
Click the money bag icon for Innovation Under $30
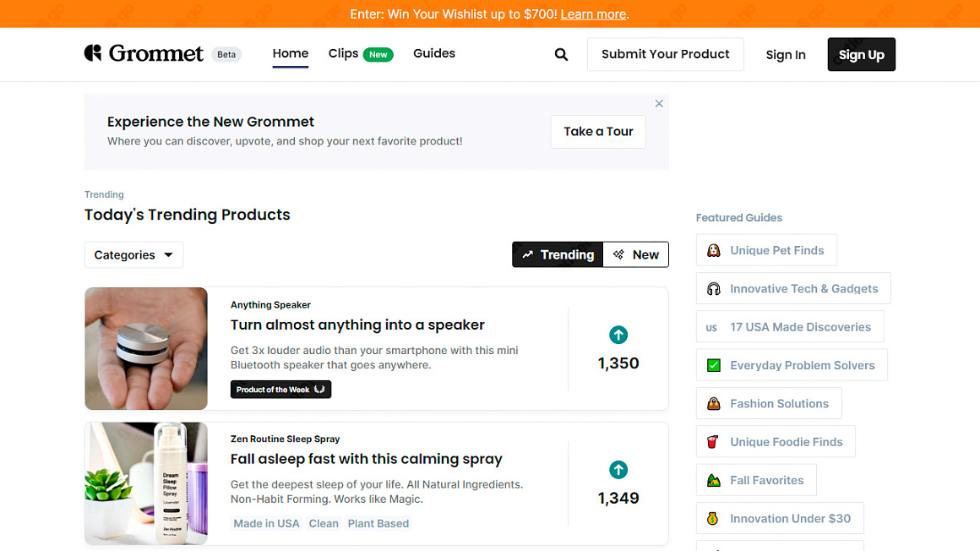pyautogui.click(x=712, y=519)
